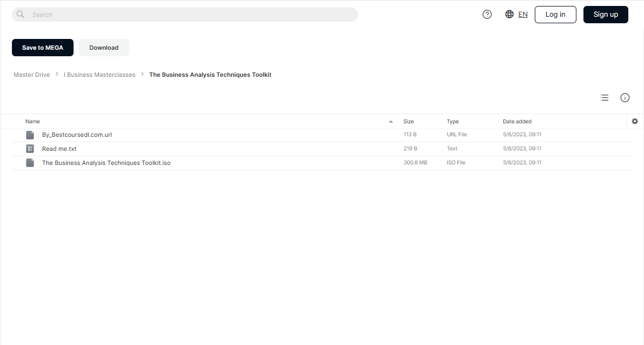Click the date of Read me.txt row
The height and width of the screenshot is (345, 644).
522,148
